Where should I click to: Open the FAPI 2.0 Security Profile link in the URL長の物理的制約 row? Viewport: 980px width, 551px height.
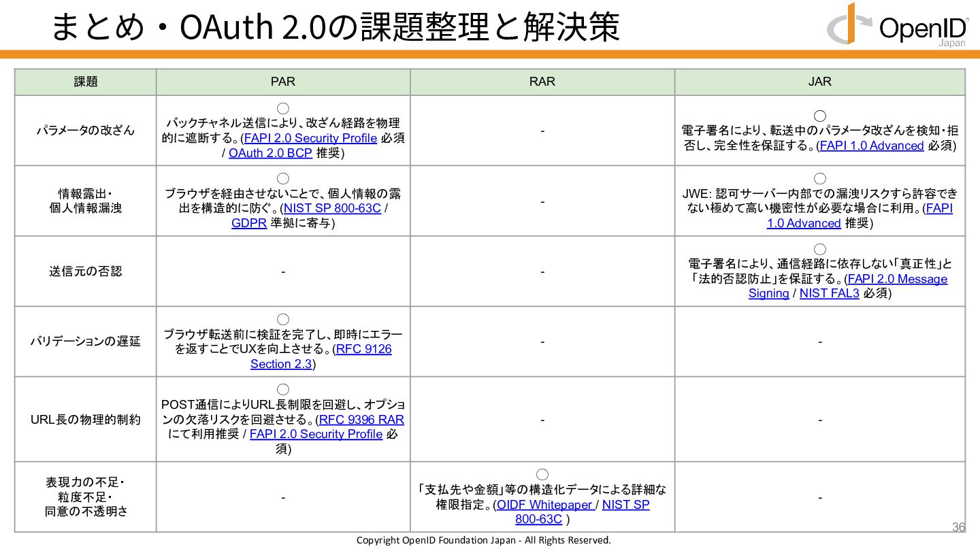click(316, 434)
